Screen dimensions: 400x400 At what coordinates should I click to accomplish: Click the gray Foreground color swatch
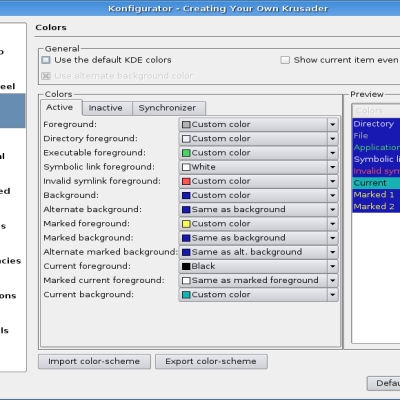[186, 125]
